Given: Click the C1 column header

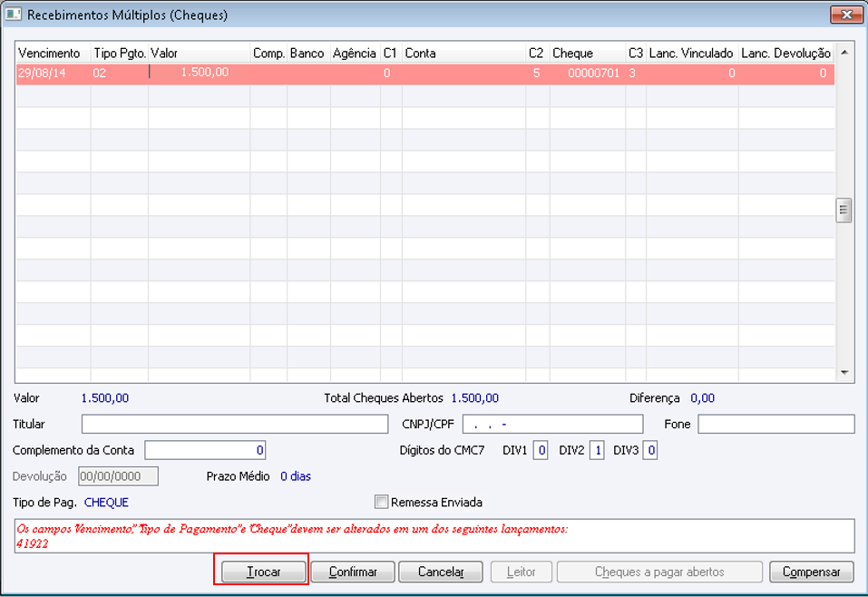Looking at the screenshot, I should point(392,54).
